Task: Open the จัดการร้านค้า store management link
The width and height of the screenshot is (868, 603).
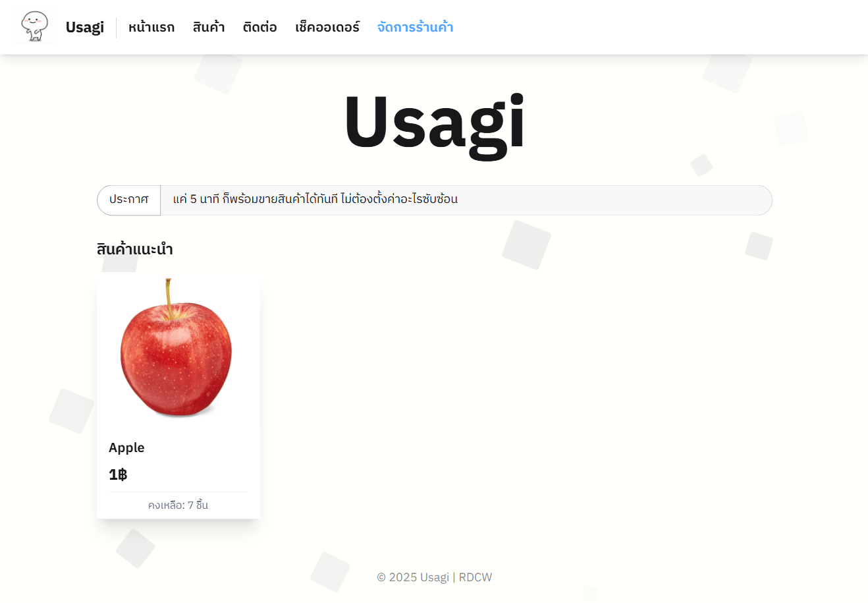Action: pos(415,27)
